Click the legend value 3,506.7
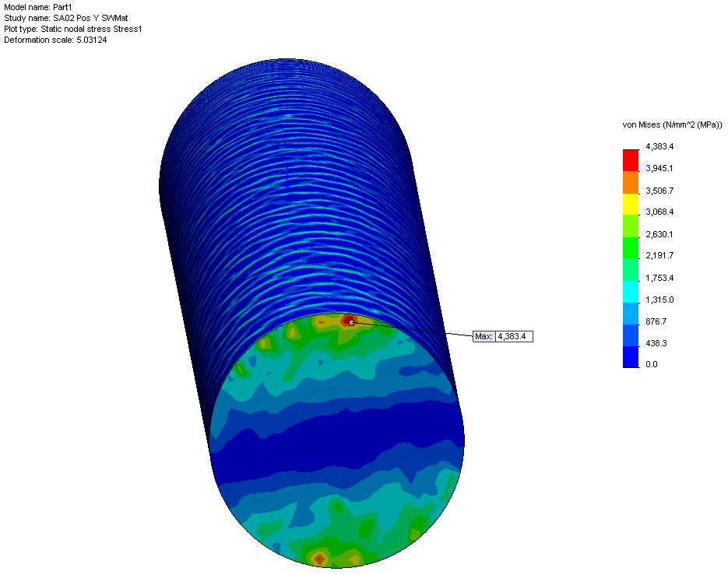This screenshot has height=575, width=728. click(x=659, y=191)
